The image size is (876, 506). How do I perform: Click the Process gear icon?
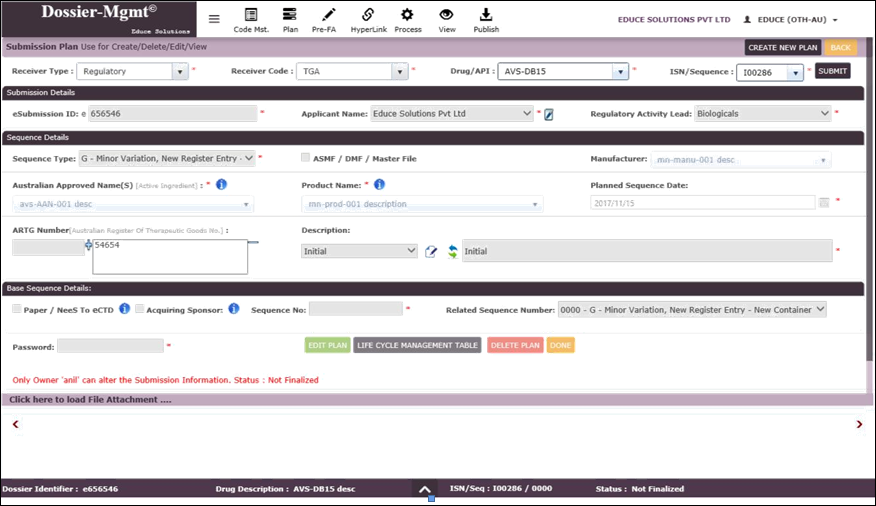[407, 15]
